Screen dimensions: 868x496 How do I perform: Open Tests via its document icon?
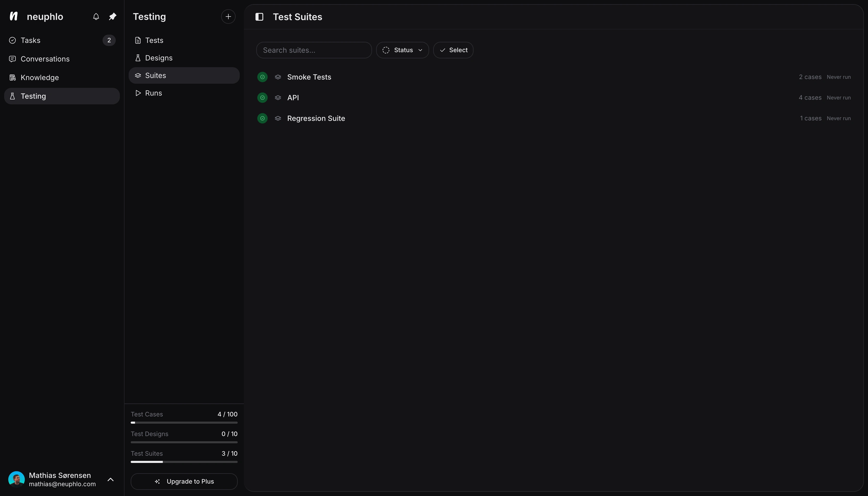(138, 40)
